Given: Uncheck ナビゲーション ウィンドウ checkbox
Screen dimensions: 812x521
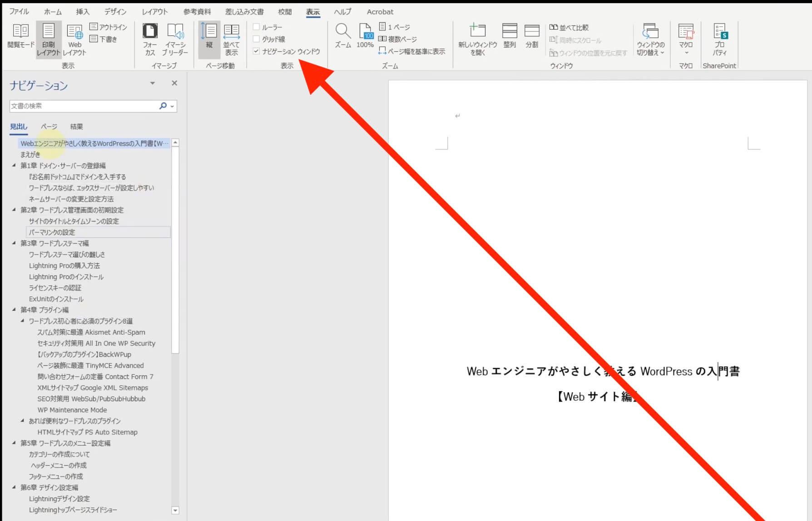Looking at the screenshot, I should point(257,51).
